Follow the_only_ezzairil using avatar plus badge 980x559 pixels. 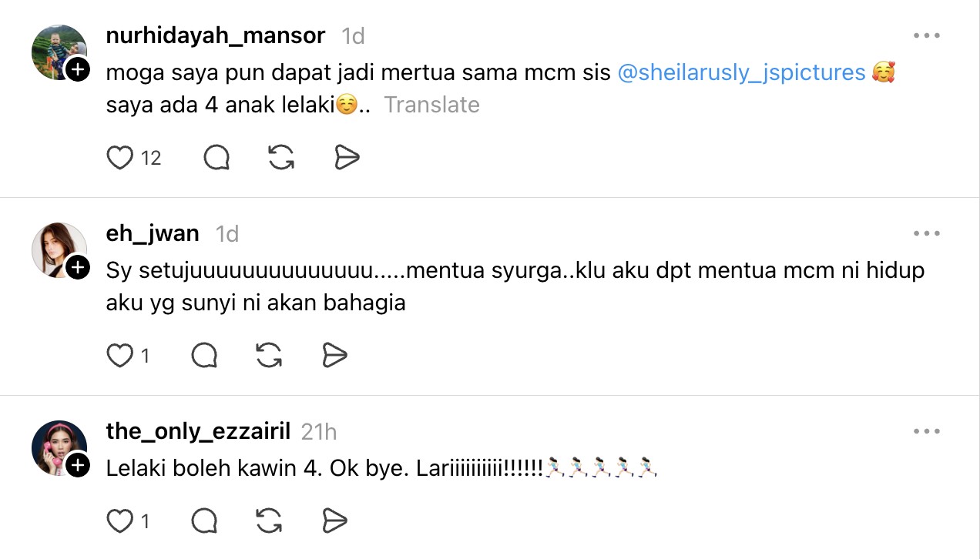coord(78,466)
